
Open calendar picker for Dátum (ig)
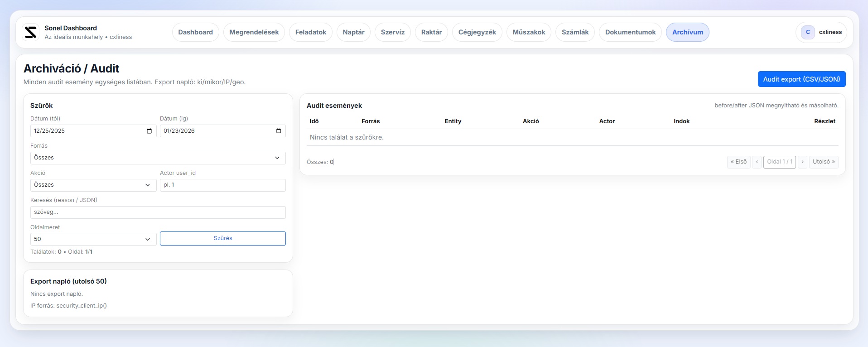pos(278,131)
